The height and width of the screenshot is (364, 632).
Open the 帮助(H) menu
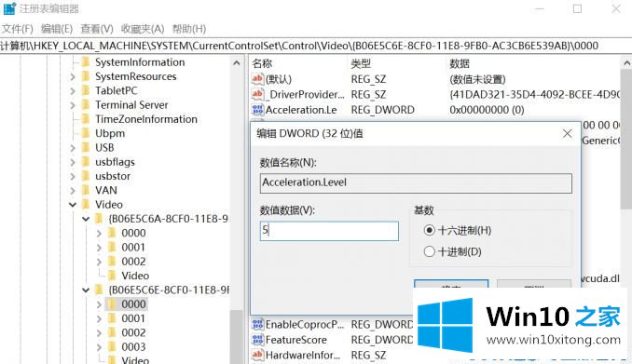coord(189,29)
